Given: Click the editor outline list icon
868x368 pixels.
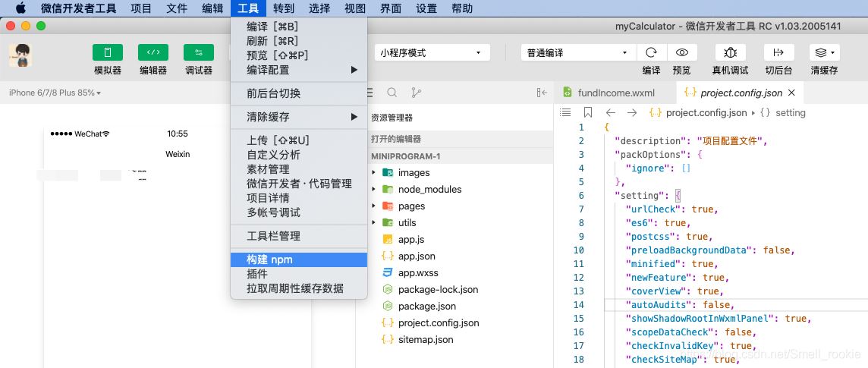Looking at the screenshot, I should [x=565, y=112].
